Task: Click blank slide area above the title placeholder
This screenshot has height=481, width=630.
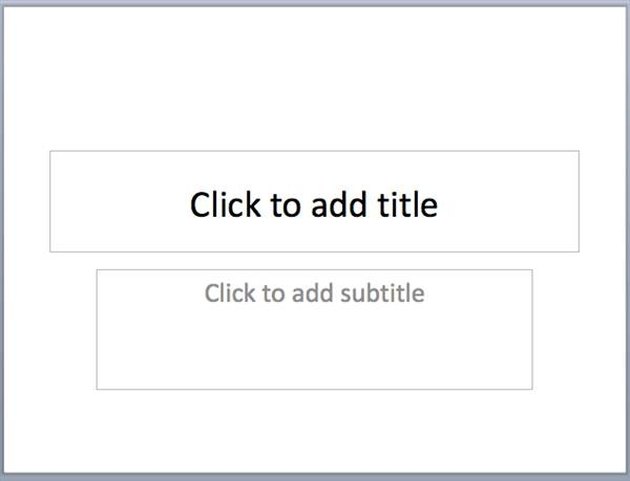Action: pyautogui.click(x=314, y=78)
